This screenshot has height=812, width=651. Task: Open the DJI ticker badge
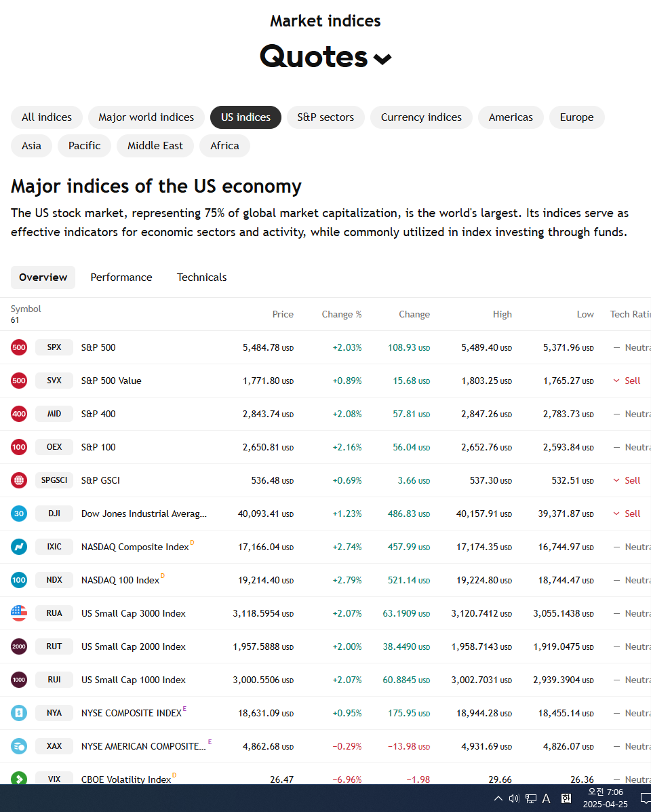54,514
